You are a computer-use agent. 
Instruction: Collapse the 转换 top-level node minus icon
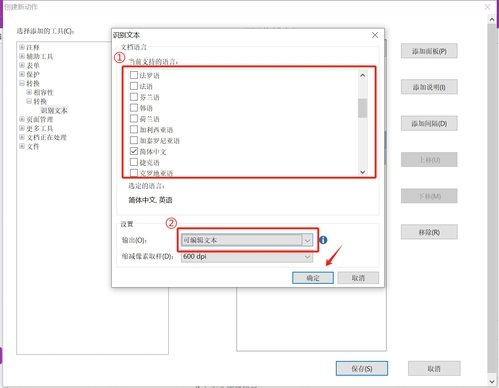(x=22, y=83)
